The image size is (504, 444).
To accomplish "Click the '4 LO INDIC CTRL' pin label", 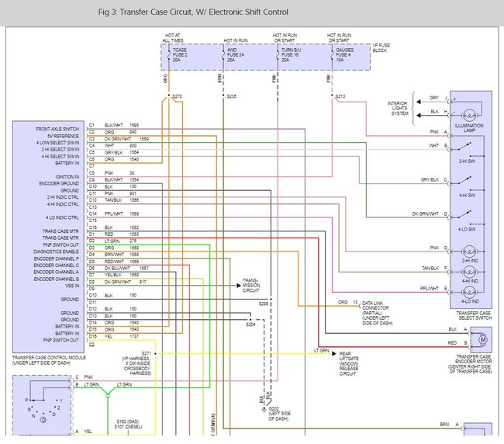I will [x=62, y=217].
